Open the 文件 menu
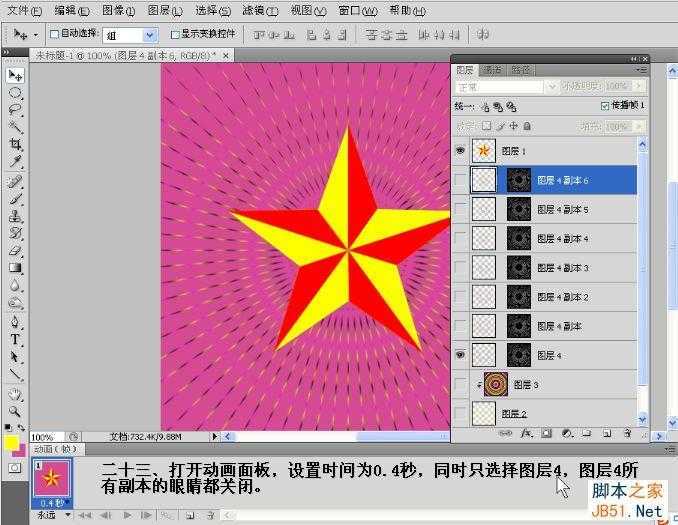This screenshot has height=525, width=678. click(24, 10)
